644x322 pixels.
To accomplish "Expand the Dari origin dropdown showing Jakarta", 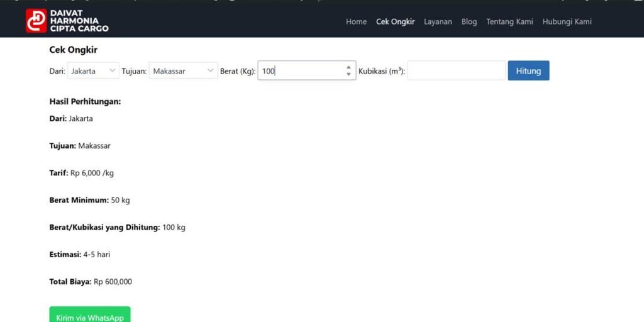I will coord(93,71).
